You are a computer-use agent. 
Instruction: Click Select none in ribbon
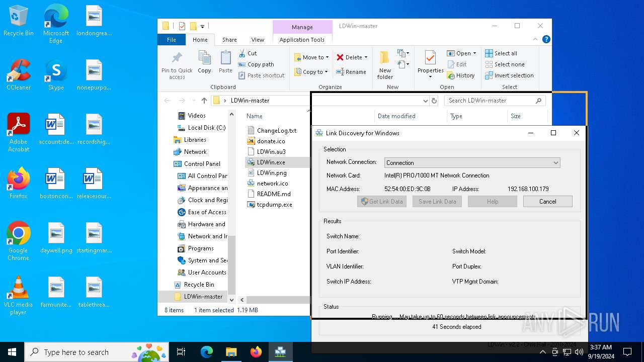(x=505, y=64)
